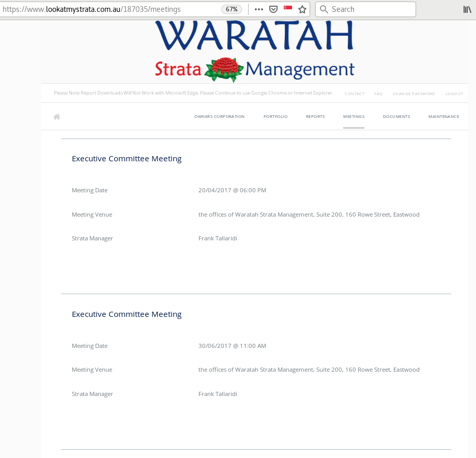The image size is (476, 458).
Task: Click the Strata Manager label of second meeting
Action: [x=93, y=394]
